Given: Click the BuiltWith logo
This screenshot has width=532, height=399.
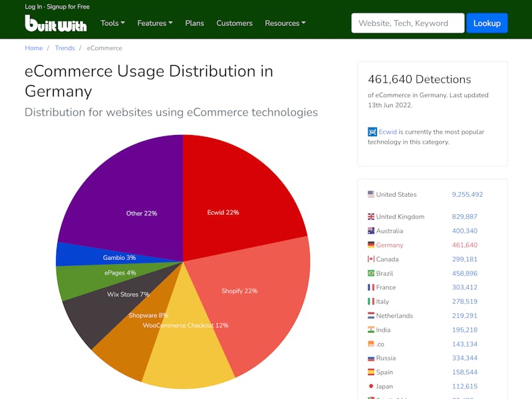Looking at the screenshot, I should pos(56,23).
